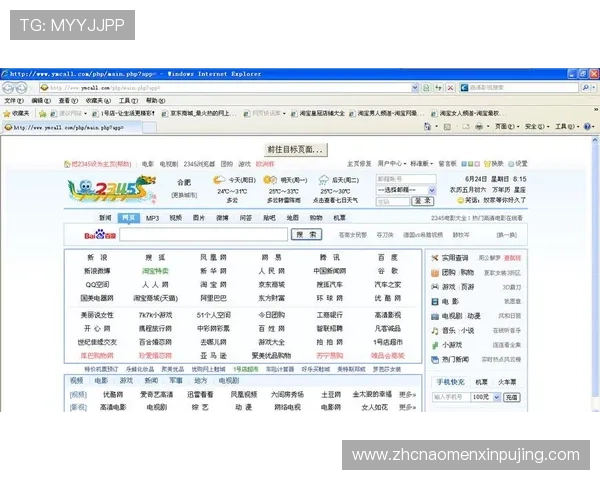Select the MP3 search tab
600x480 pixels.
152,218
